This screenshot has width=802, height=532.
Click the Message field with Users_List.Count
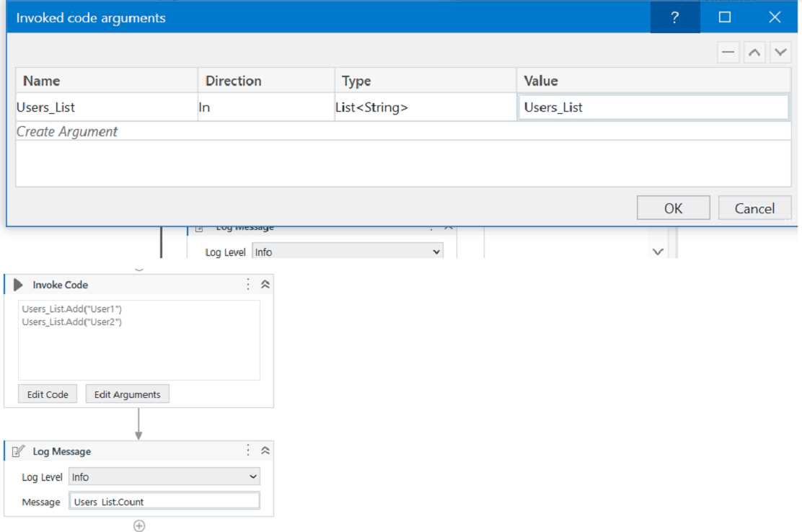164,502
